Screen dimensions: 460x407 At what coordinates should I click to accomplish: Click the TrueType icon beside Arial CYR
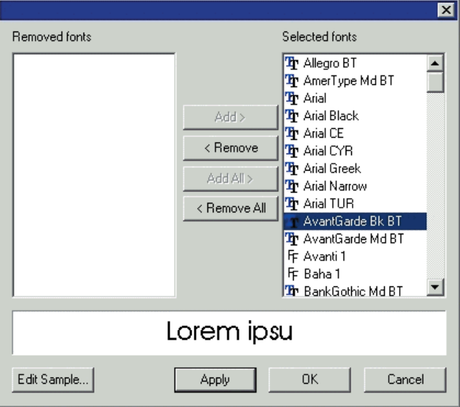(292, 151)
